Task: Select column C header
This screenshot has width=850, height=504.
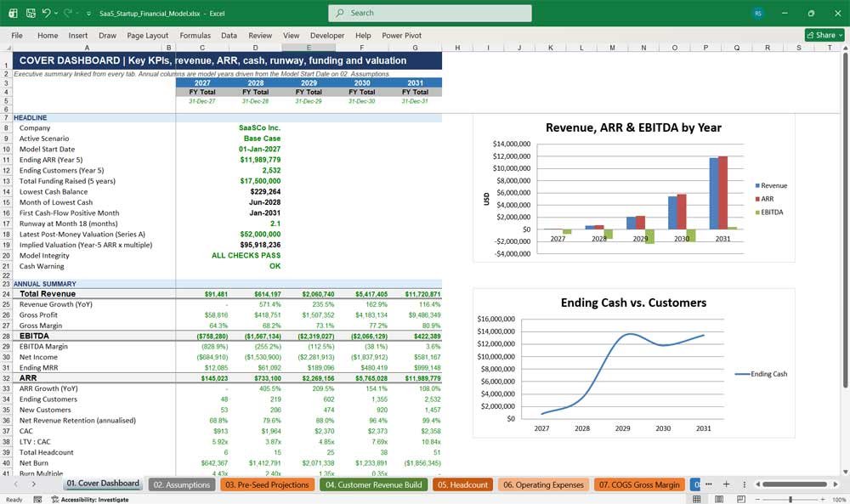Action: pyautogui.click(x=202, y=48)
